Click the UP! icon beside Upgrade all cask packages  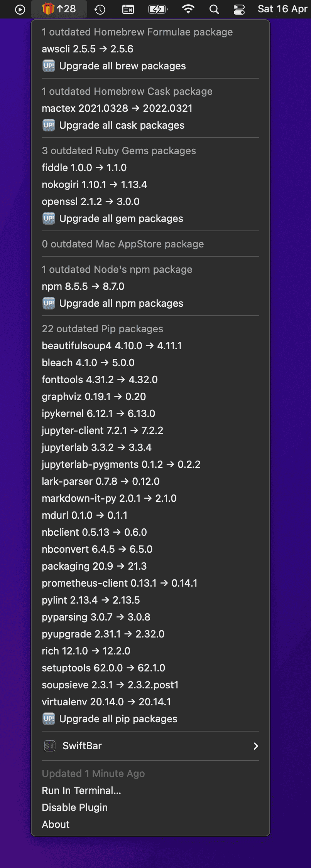coord(49,125)
